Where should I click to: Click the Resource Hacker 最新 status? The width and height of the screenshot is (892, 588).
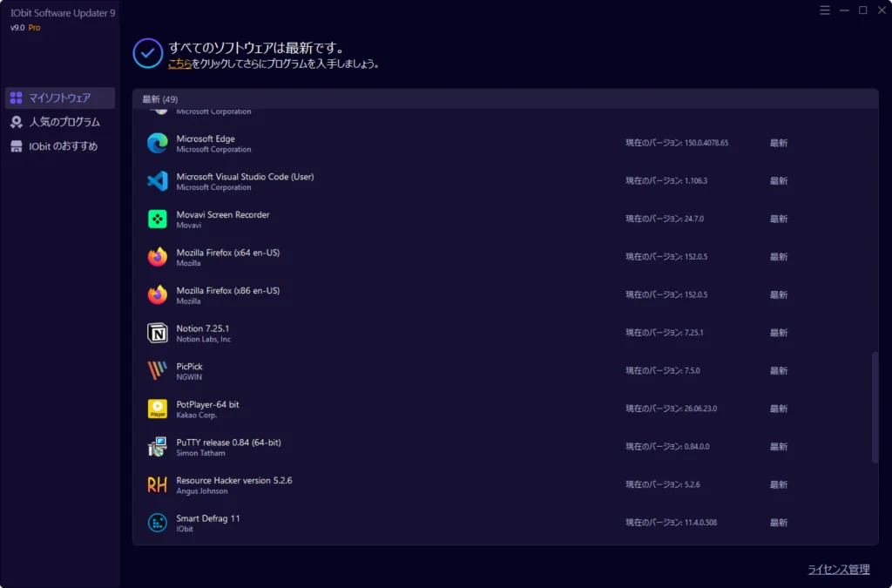click(x=779, y=484)
